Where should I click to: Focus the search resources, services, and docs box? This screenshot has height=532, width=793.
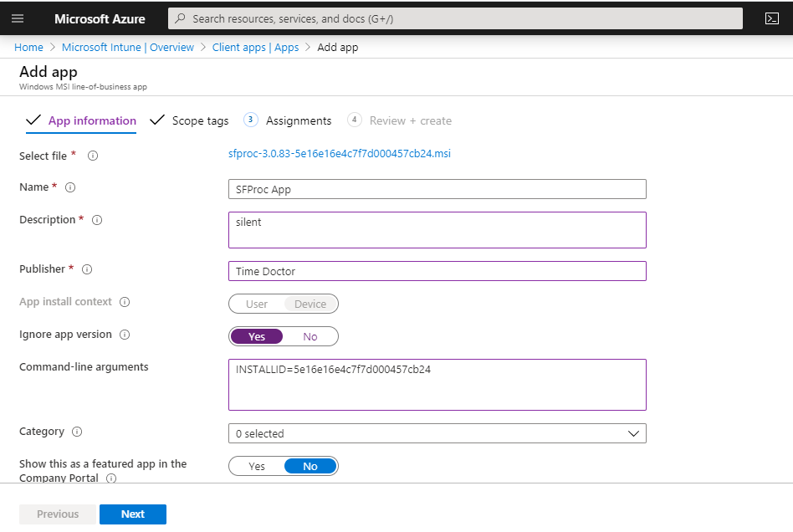point(455,18)
